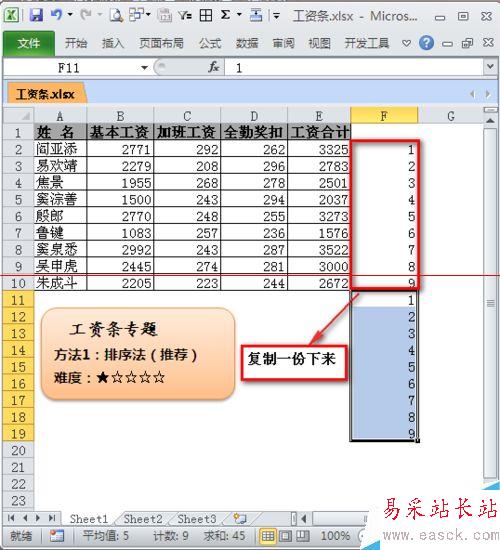Select row 20 header
Viewport: 500px width, 550px height.
(19, 450)
